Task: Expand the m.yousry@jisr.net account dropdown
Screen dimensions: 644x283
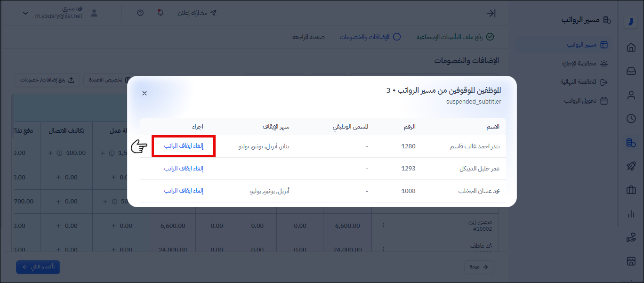Action: [25, 13]
